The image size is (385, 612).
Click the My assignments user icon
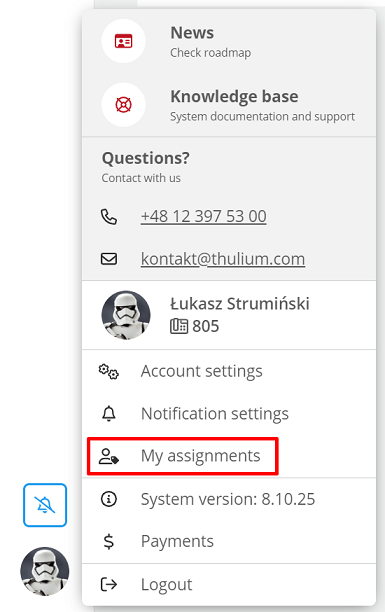click(x=109, y=456)
